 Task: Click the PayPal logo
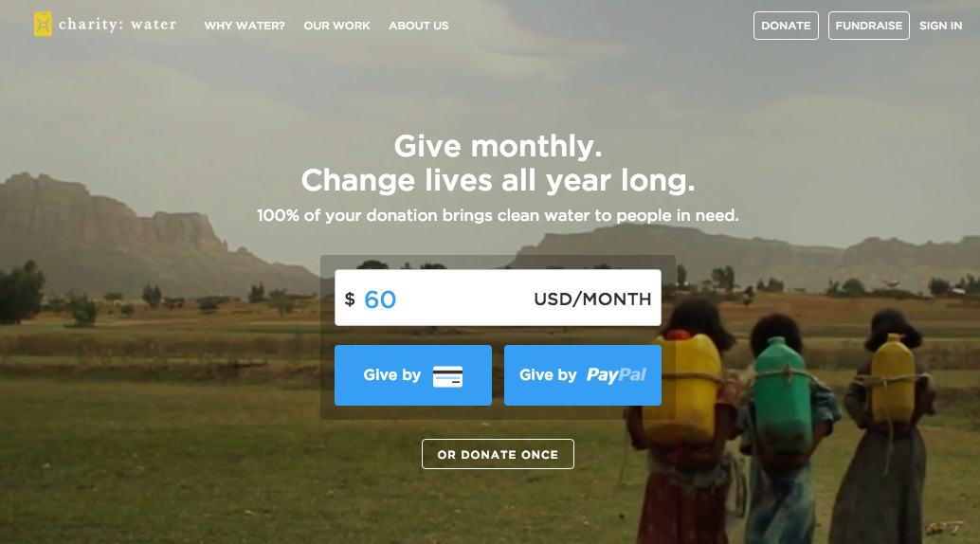pyautogui.click(x=616, y=375)
